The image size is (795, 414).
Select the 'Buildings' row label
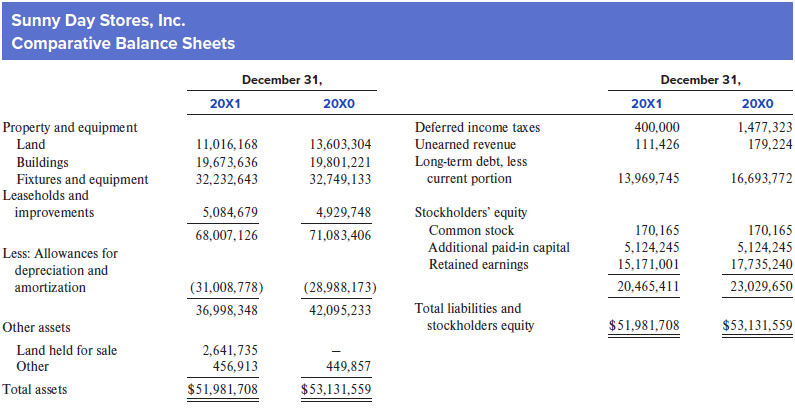43,162
